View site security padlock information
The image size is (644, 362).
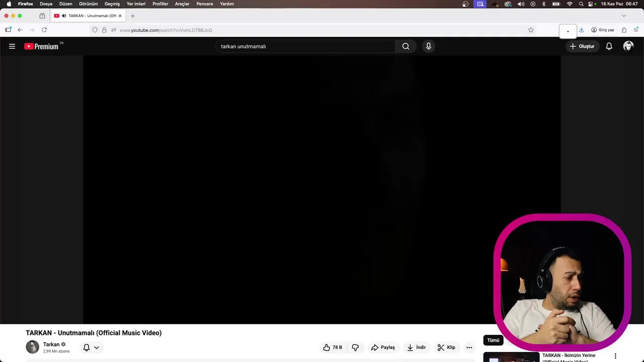click(104, 30)
